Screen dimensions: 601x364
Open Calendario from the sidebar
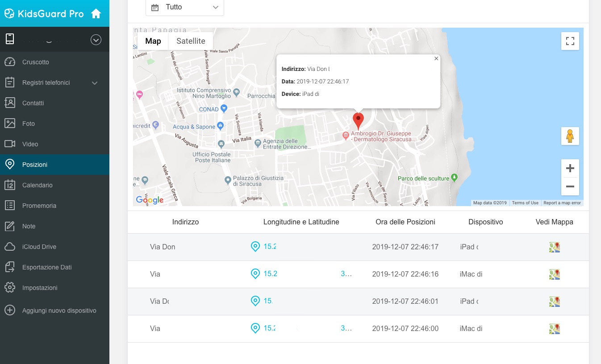(38, 185)
